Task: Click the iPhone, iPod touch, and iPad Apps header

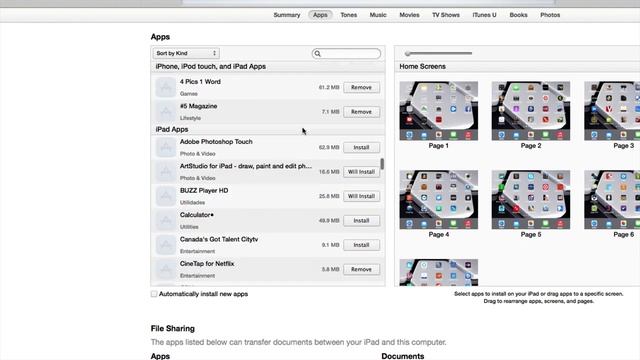Action: (x=211, y=66)
